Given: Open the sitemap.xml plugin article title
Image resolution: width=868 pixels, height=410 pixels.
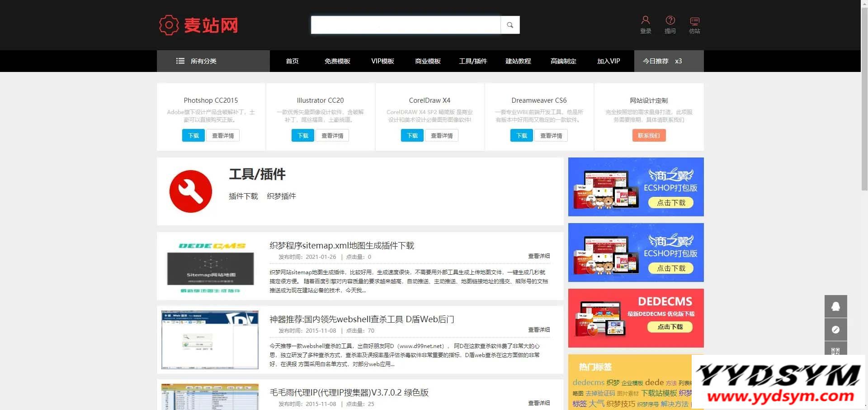Looking at the screenshot, I should pyautogui.click(x=342, y=245).
